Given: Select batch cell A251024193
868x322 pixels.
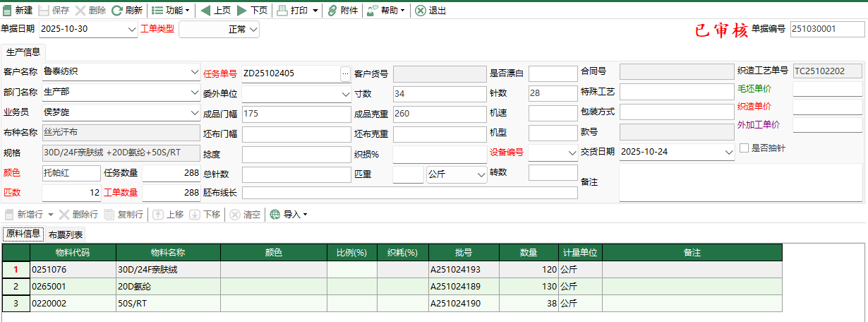Looking at the screenshot, I should 464,270.
